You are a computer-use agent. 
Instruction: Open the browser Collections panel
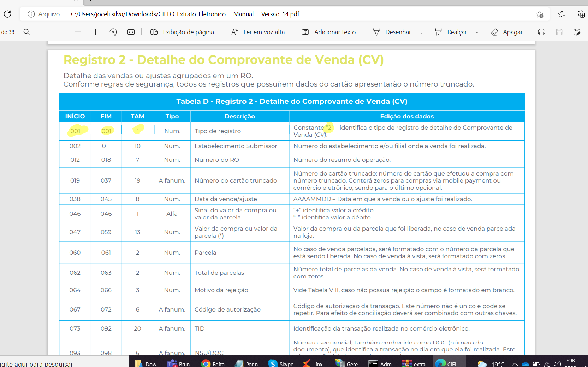click(581, 14)
